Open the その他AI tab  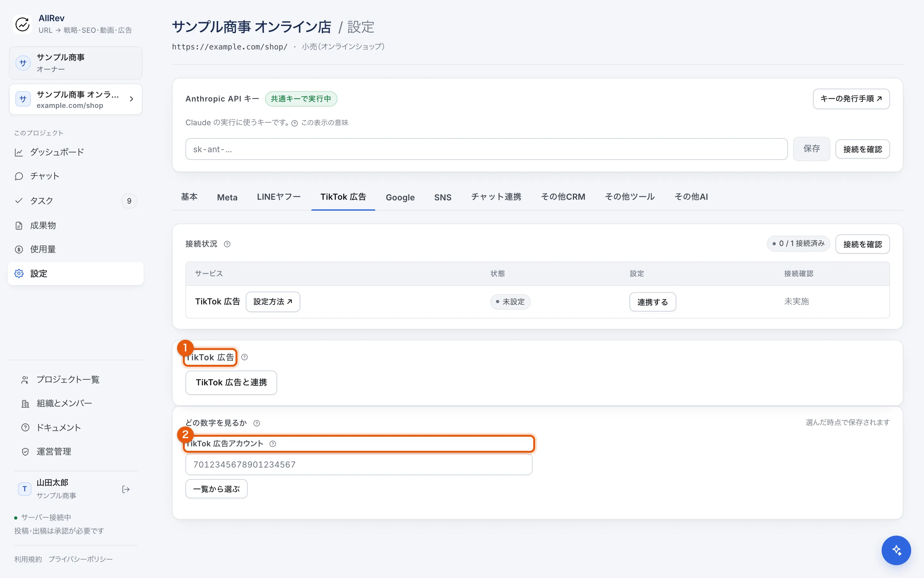[691, 197]
